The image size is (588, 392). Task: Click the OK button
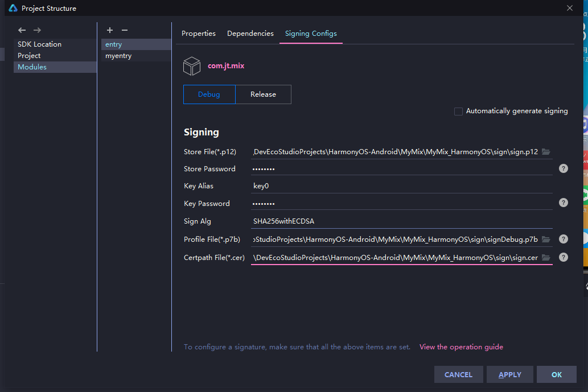[557, 374]
